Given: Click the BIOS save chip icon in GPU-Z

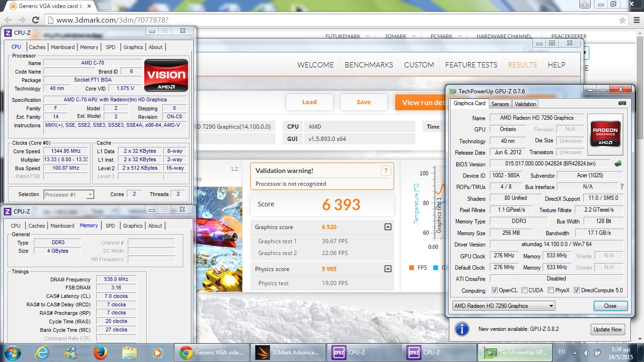Looking at the screenshot, I should pyautogui.click(x=618, y=164).
